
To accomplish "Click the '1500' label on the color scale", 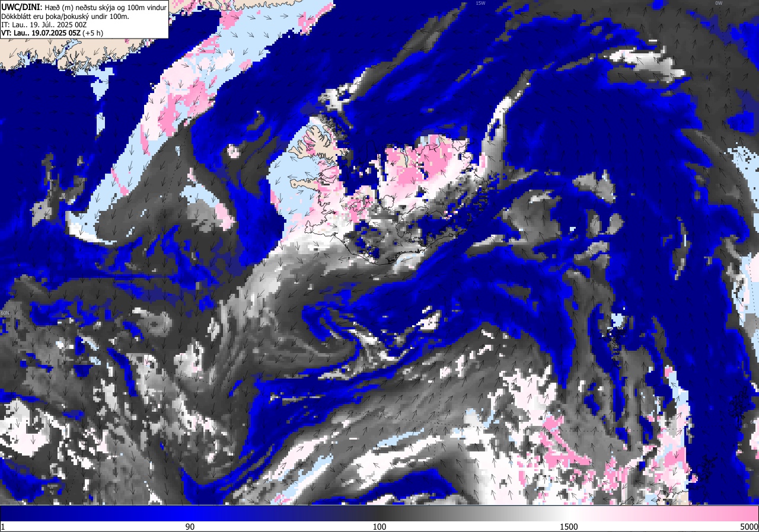I will [x=569, y=527].
